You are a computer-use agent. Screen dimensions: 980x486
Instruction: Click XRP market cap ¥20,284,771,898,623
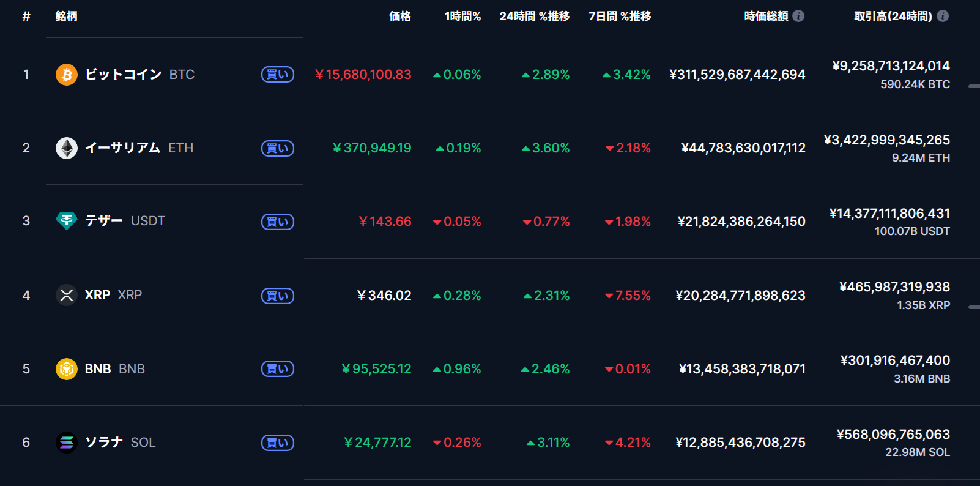point(740,296)
